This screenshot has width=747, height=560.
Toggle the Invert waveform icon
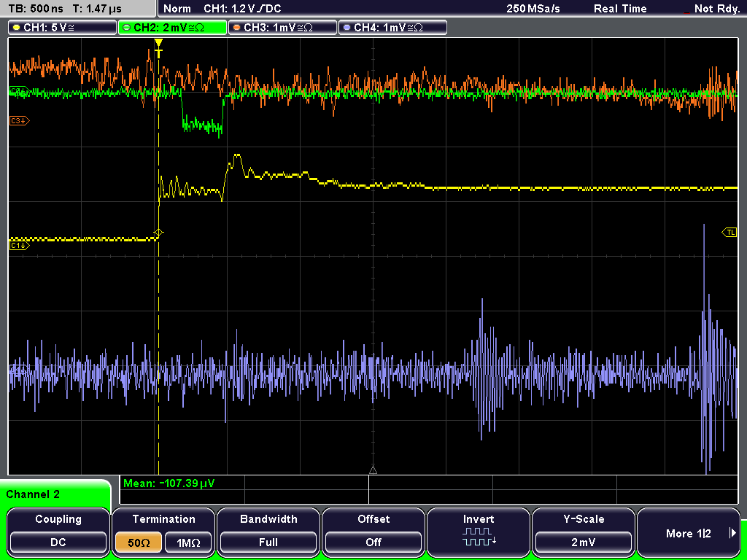[x=479, y=537]
